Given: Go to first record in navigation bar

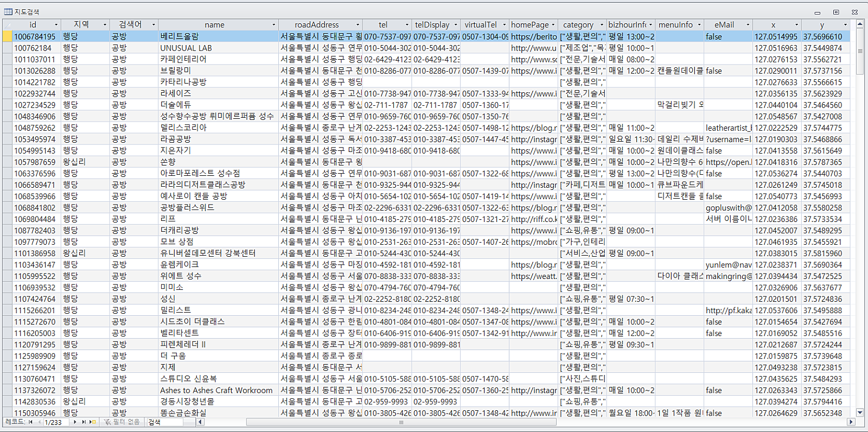Looking at the screenshot, I should [30, 422].
